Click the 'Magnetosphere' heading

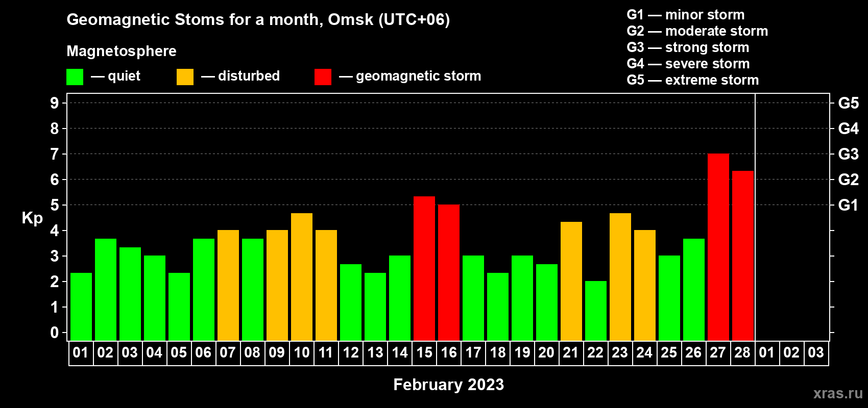tap(122, 51)
